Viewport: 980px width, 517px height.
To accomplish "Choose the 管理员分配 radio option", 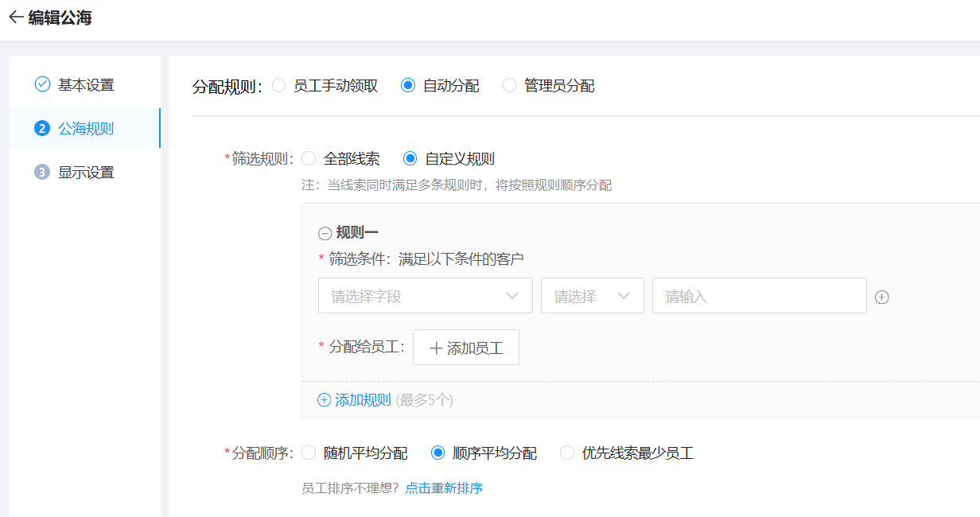I will pos(509,86).
